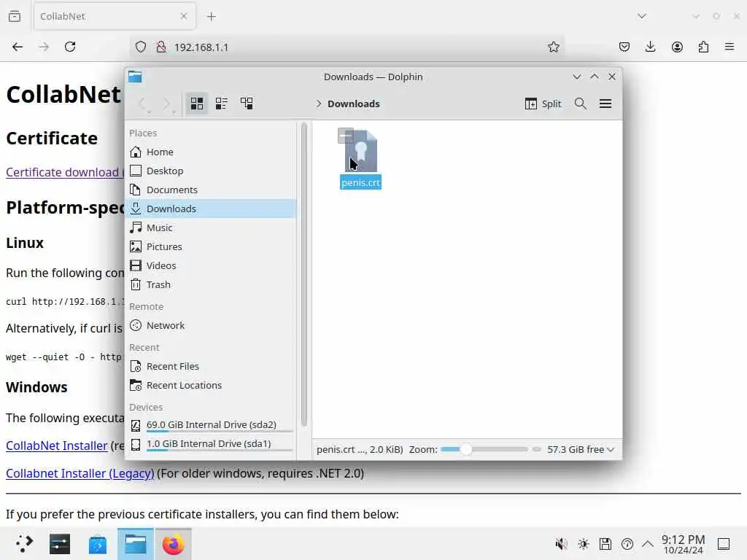Click the shield tracking protection icon
747x560 pixels.
[x=141, y=47]
